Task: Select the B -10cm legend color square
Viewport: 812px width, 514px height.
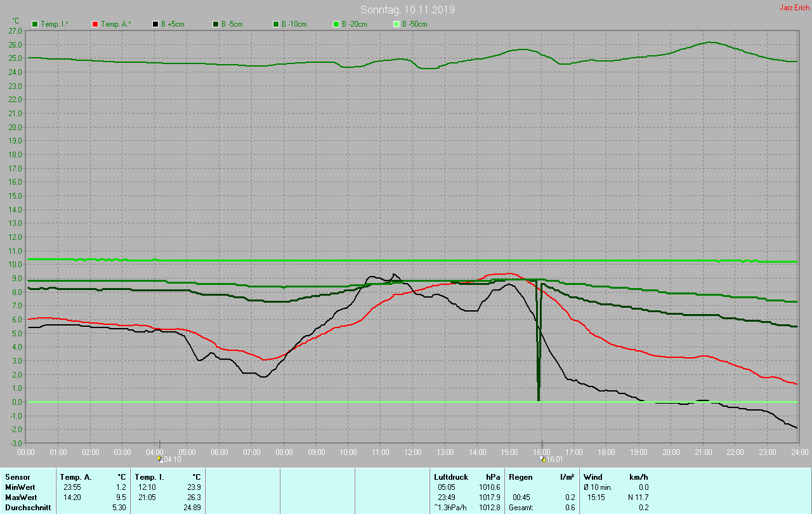Action: tap(276, 24)
